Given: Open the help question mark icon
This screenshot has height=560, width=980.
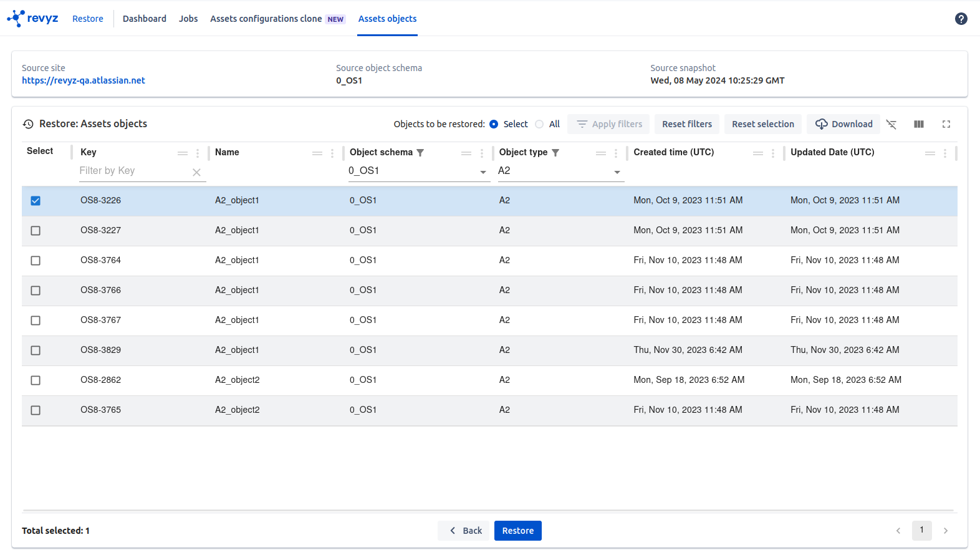Looking at the screenshot, I should pos(961,19).
